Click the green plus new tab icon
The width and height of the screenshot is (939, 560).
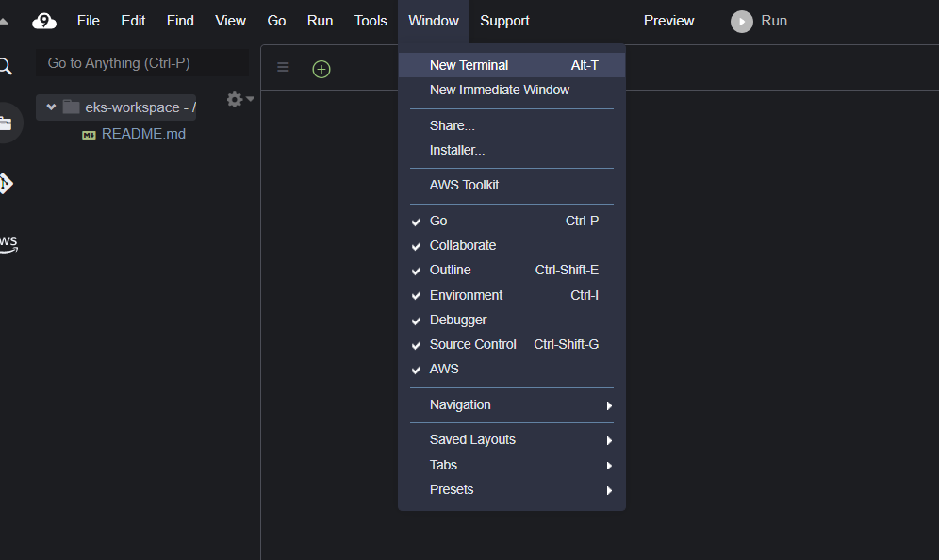pyautogui.click(x=321, y=70)
